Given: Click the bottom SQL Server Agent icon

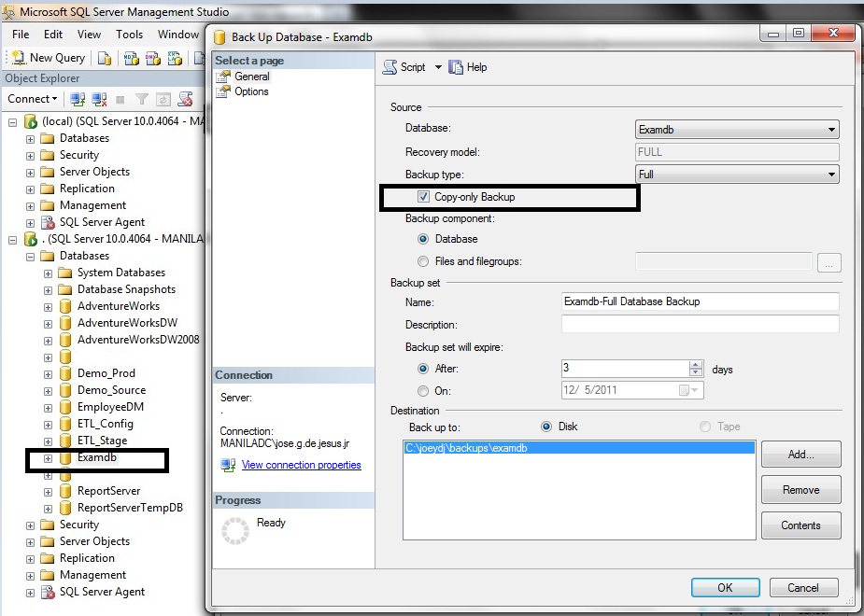Looking at the screenshot, I should 49,592.
